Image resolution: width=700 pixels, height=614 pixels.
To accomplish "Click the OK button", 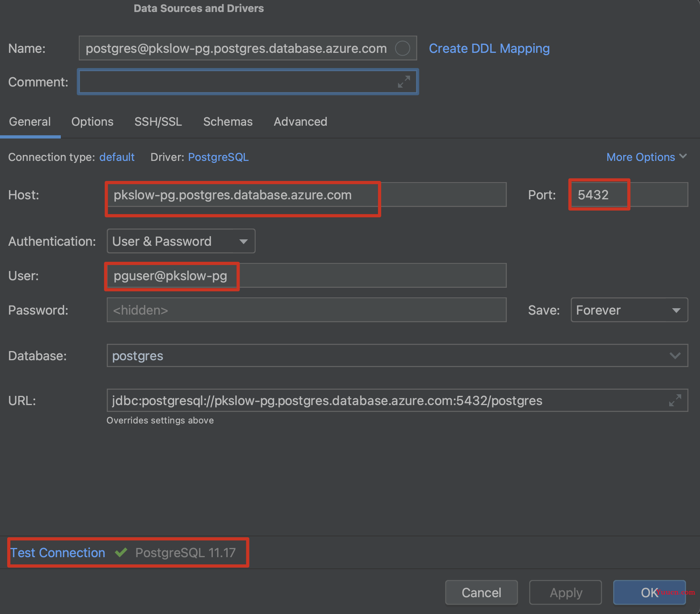I will point(650,592).
